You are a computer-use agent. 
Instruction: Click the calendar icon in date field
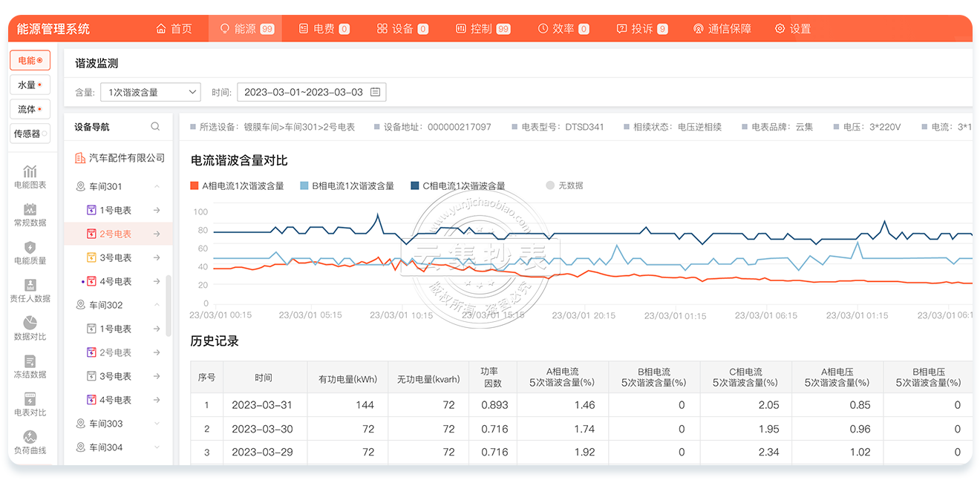pos(376,93)
